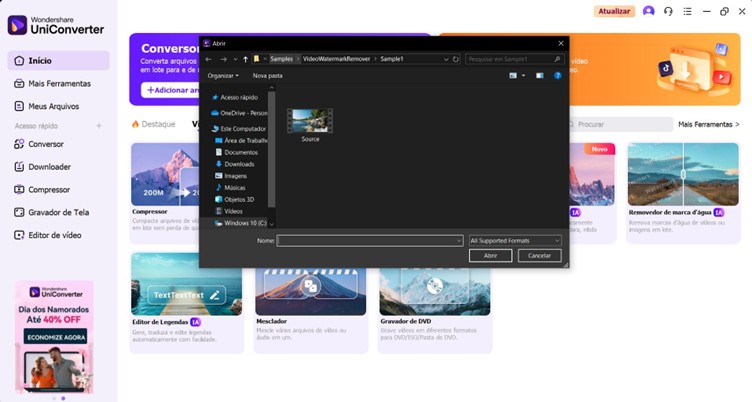This screenshot has width=752, height=402.
Task: Open the Mais Ferramentas > link
Action: pos(708,124)
